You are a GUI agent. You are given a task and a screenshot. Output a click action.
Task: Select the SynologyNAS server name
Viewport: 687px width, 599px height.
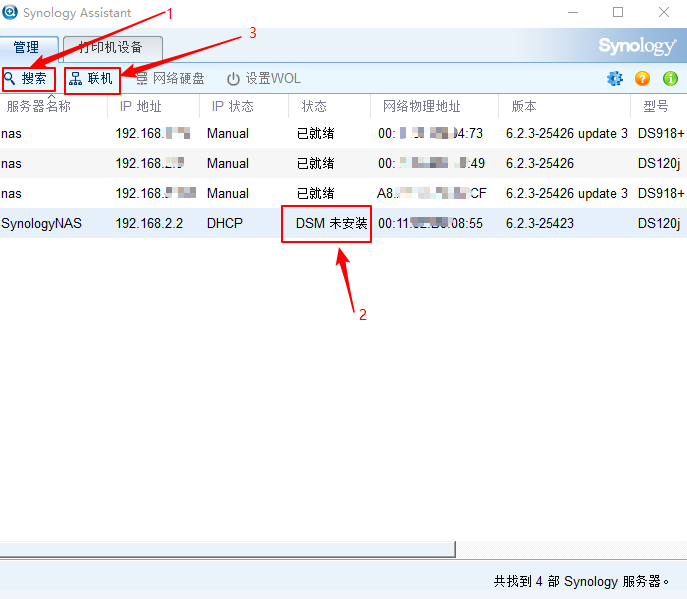point(42,223)
